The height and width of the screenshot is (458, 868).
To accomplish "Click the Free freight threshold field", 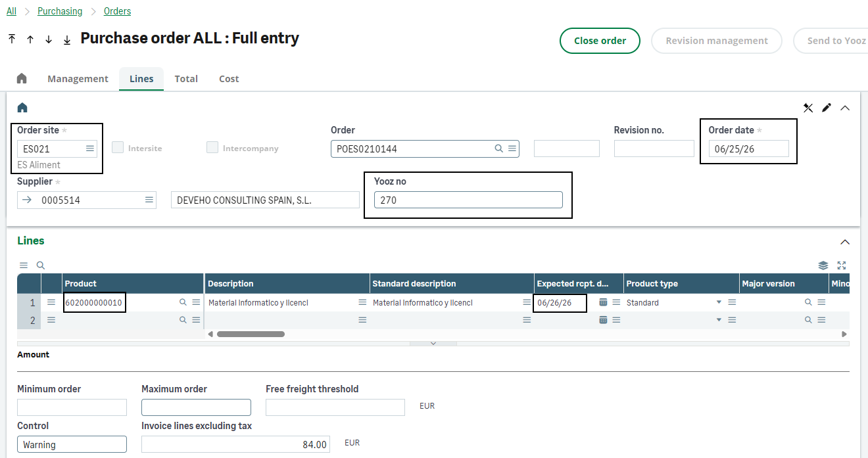I will 335,407.
